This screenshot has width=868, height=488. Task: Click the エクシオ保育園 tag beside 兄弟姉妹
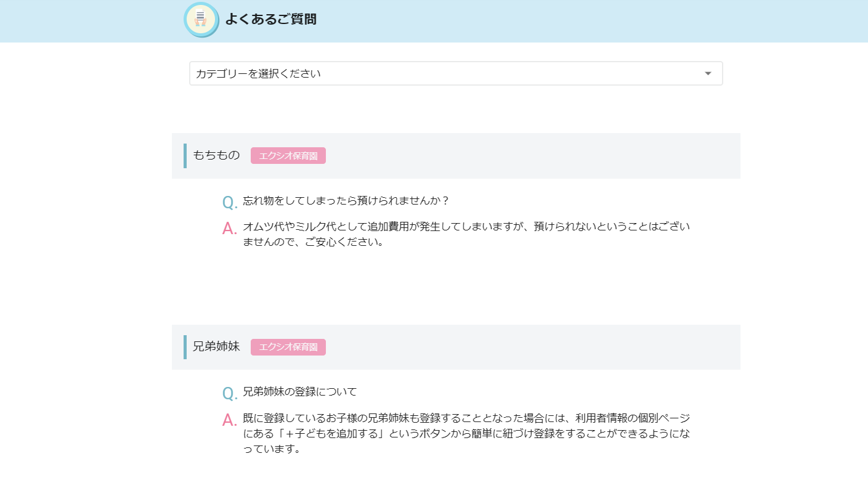[x=288, y=347]
